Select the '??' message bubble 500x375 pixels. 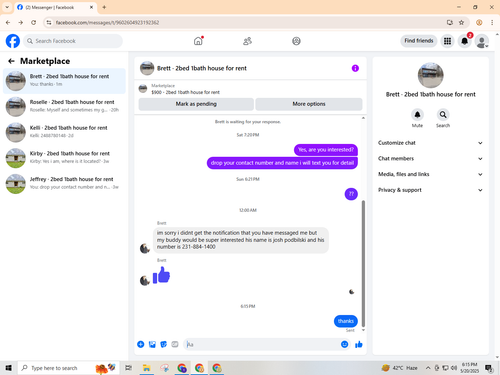[351, 194]
